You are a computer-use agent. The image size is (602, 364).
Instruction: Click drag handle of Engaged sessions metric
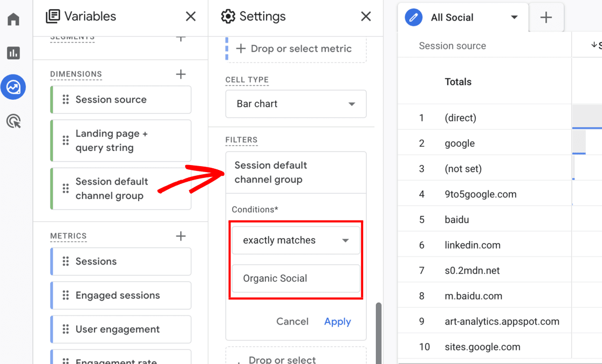pyautogui.click(x=66, y=296)
